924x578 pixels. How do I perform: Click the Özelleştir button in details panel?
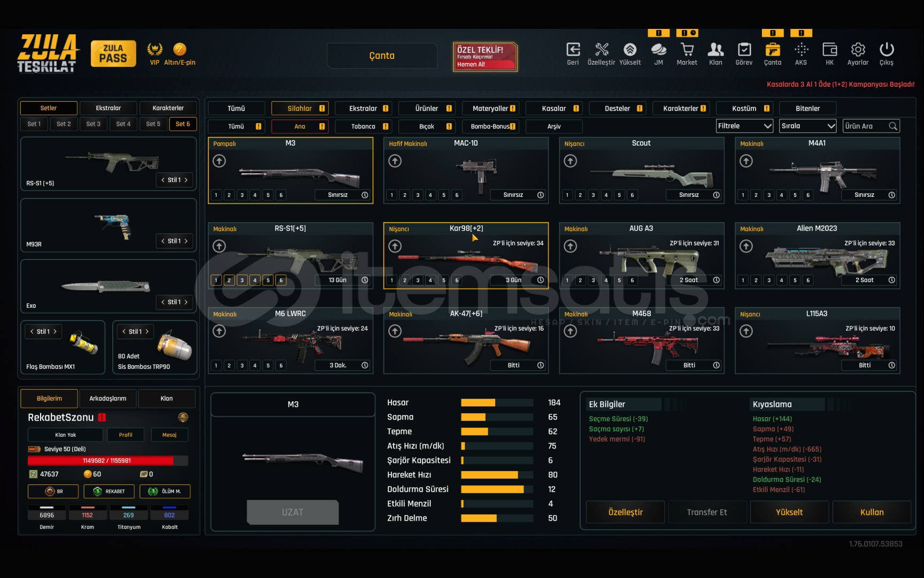(626, 512)
